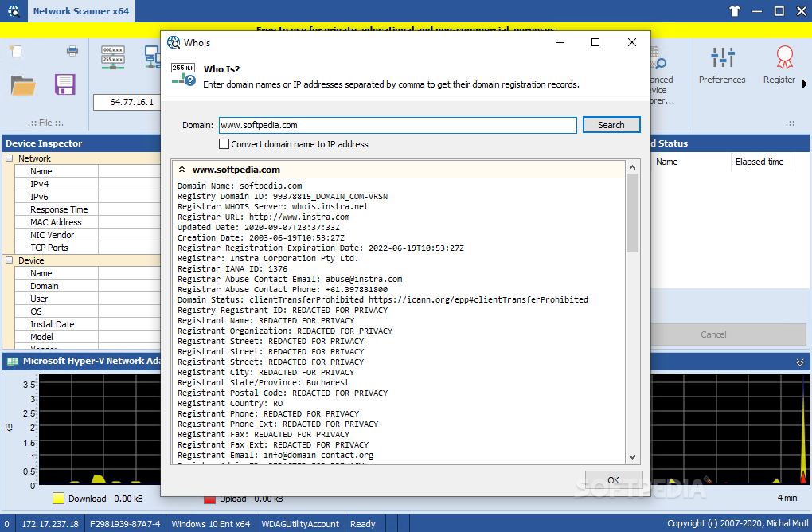Click status bar IP 172.17.237.18

tap(50, 524)
